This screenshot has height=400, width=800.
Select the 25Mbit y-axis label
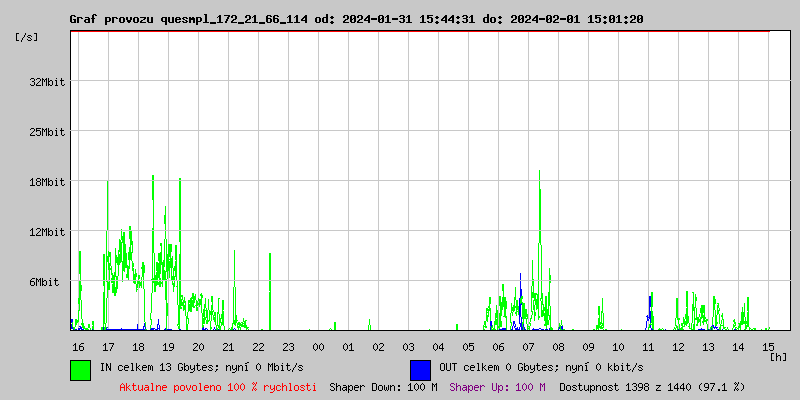(46, 132)
